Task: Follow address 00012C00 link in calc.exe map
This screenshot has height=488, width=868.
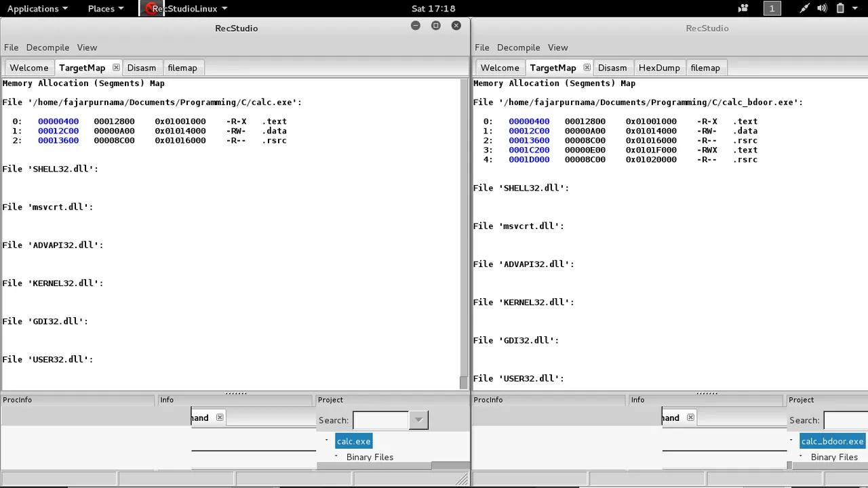Action: pos(58,131)
